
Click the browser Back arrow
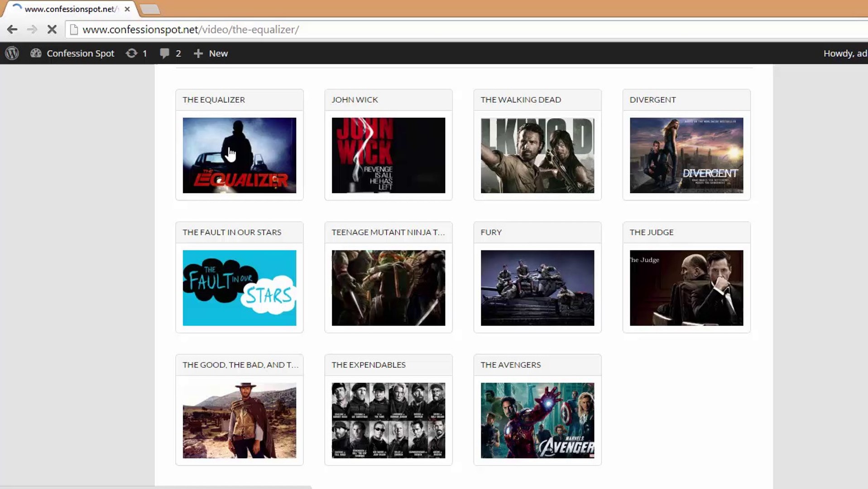click(x=12, y=30)
